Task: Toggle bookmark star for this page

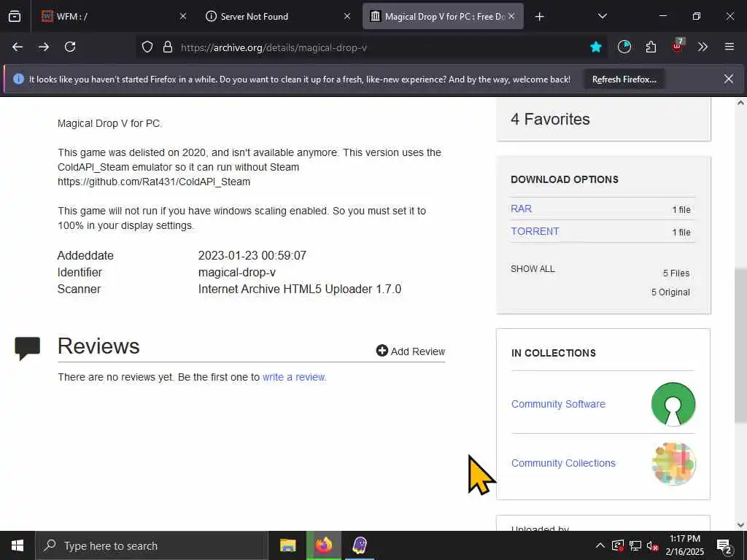Action: [x=595, y=47]
